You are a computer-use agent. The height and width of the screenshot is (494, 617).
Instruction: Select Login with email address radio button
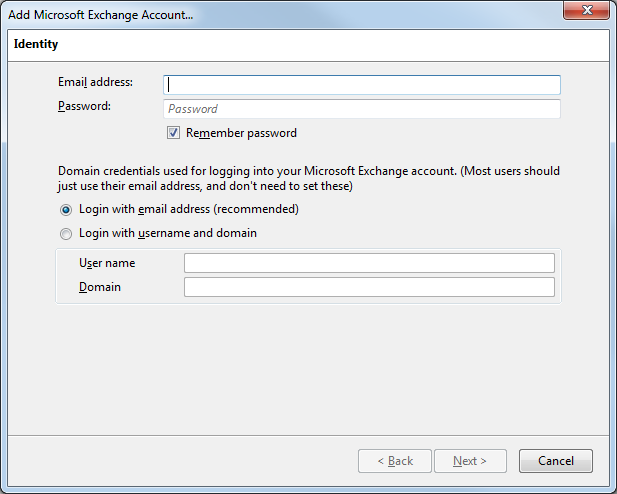[66, 210]
